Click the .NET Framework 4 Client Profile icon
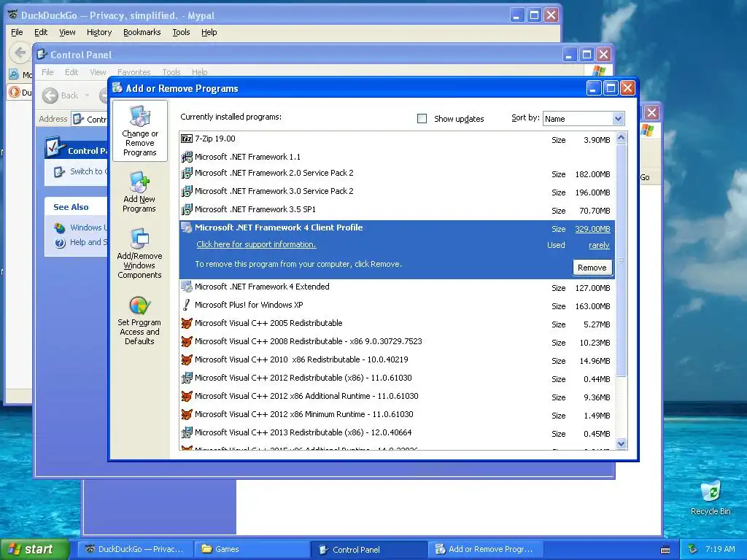This screenshot has height=560, width=747. coord(187,227)
